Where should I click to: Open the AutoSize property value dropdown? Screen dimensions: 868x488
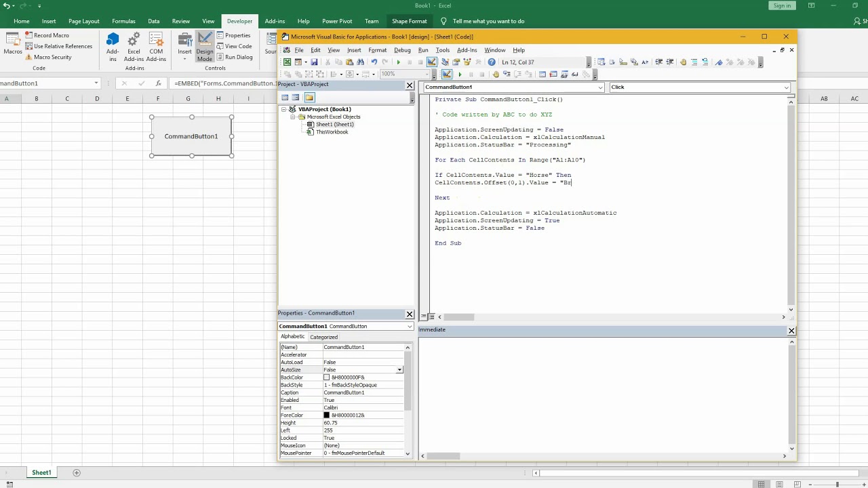coord(399,370)
